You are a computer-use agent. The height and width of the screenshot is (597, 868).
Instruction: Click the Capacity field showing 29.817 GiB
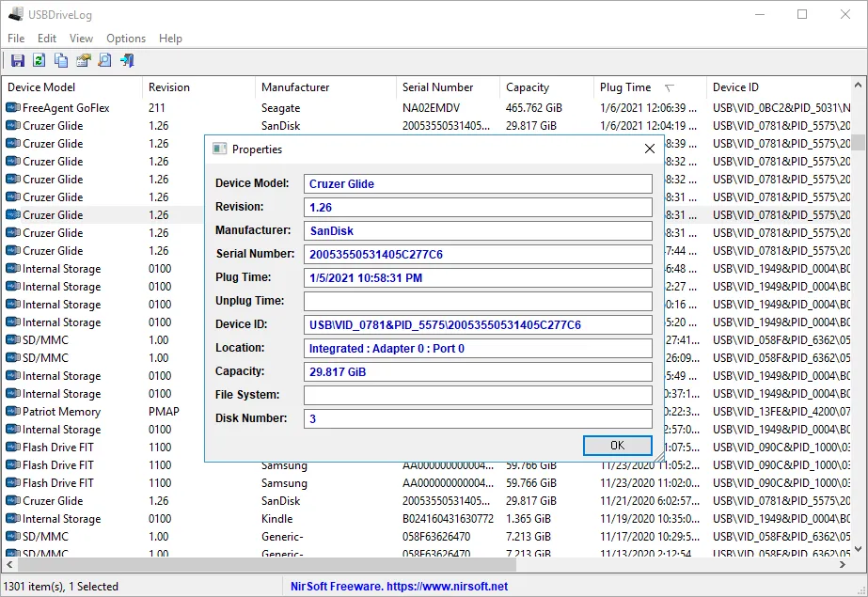coord(478,371)
